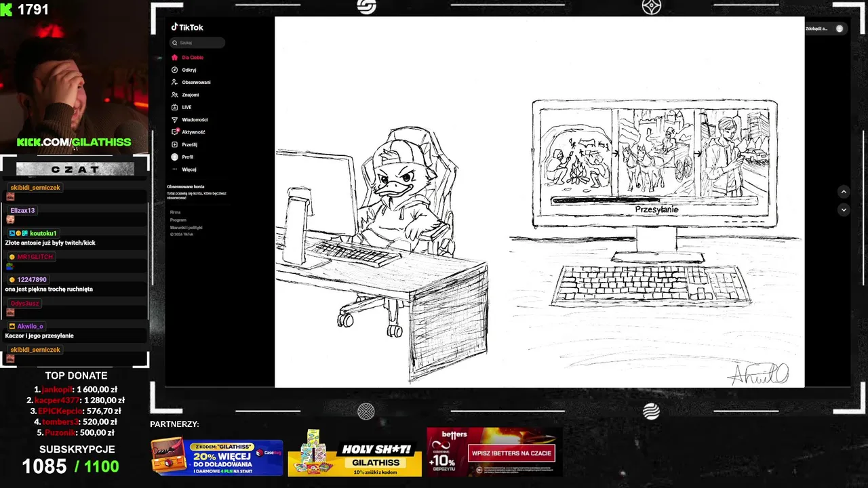Click the compass icon beside Odkryj

tap(174, 70)
